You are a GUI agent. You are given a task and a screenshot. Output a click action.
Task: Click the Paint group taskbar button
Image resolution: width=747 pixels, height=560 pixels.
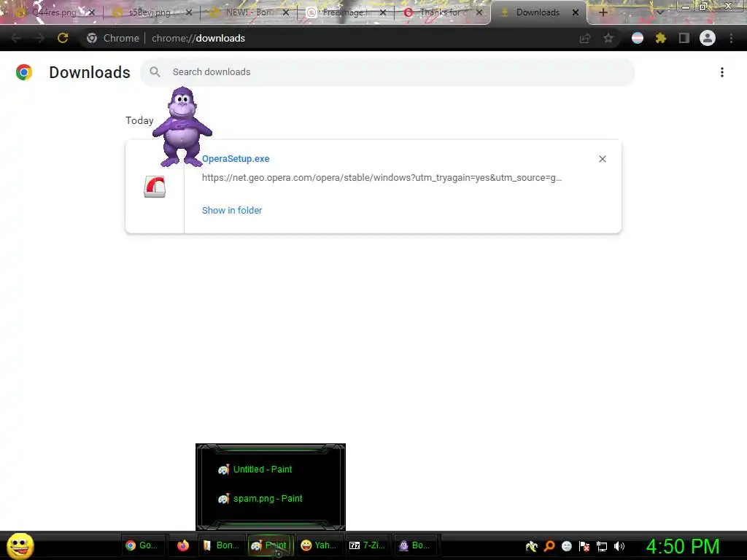point(270,545)
